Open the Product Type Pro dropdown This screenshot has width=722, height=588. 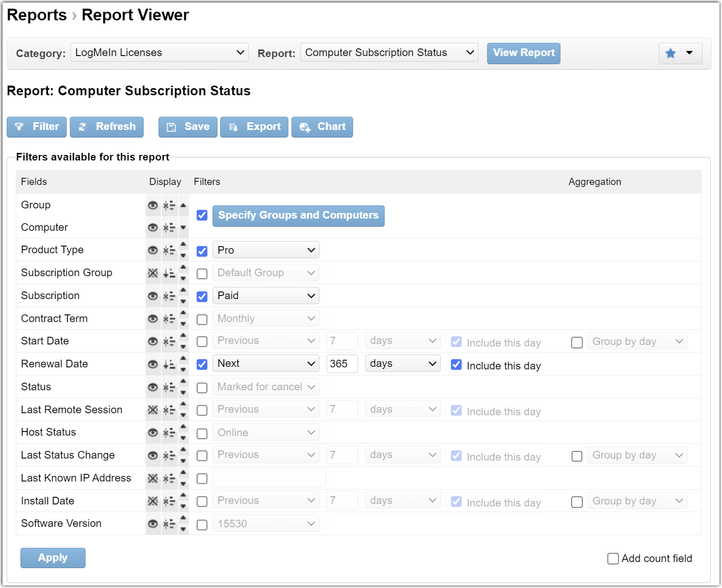(x=266, y=250)
